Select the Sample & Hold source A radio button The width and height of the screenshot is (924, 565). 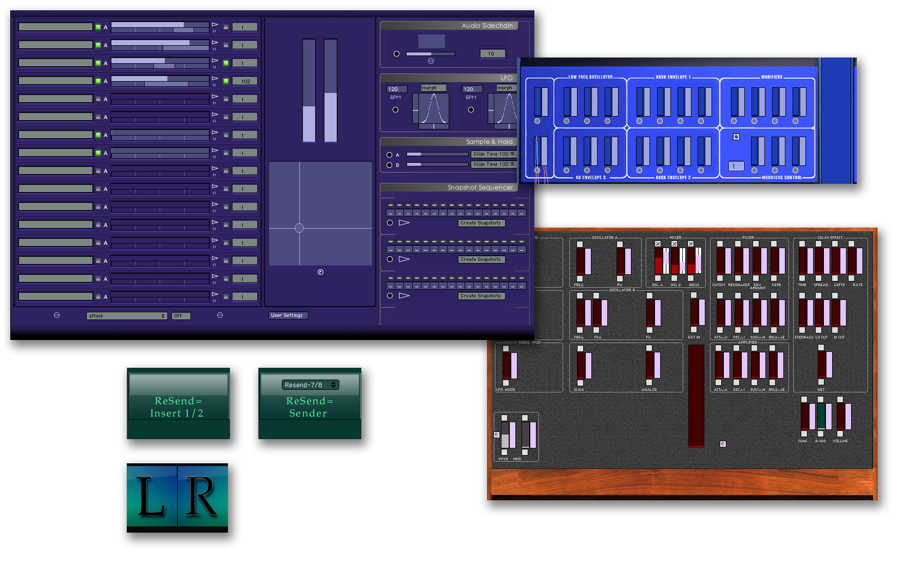(389, 154)
